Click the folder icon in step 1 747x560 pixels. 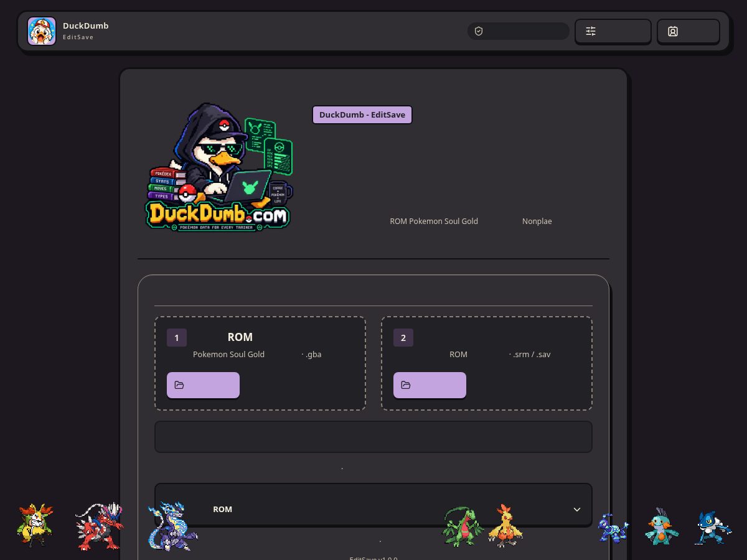tap(179, 385)
